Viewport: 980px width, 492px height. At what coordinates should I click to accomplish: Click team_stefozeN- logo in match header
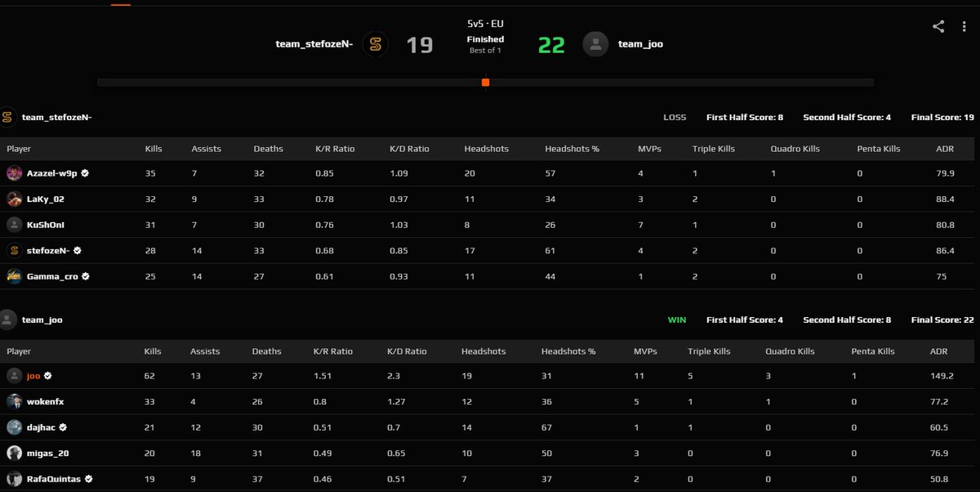click(x=376, y=44)
